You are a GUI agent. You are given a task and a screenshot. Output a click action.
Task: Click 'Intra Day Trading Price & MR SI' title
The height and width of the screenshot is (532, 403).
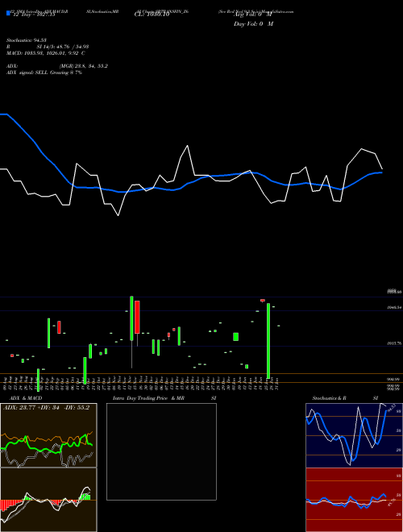pos(164,398)
